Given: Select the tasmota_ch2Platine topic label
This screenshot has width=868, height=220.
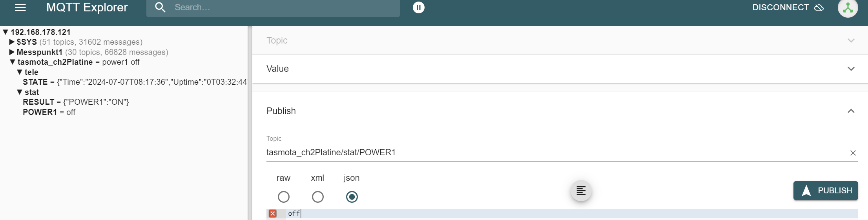Looking at the screenshot, I should (55, 62).
